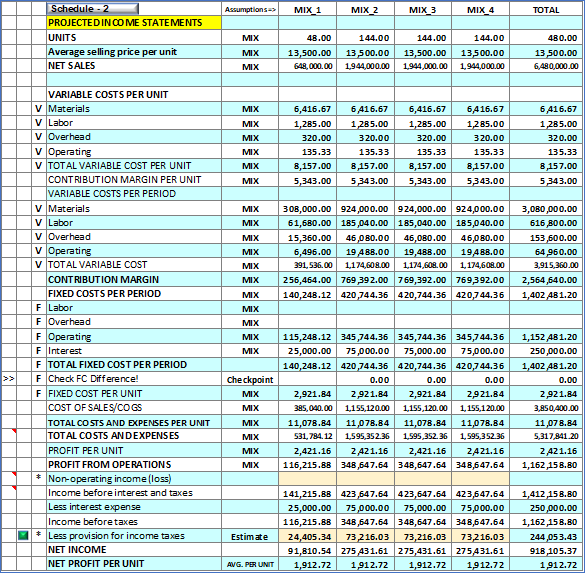Click the Non-operating income (loss) label
This screenshot has height=573, width=585.
[x=110, y=479]
